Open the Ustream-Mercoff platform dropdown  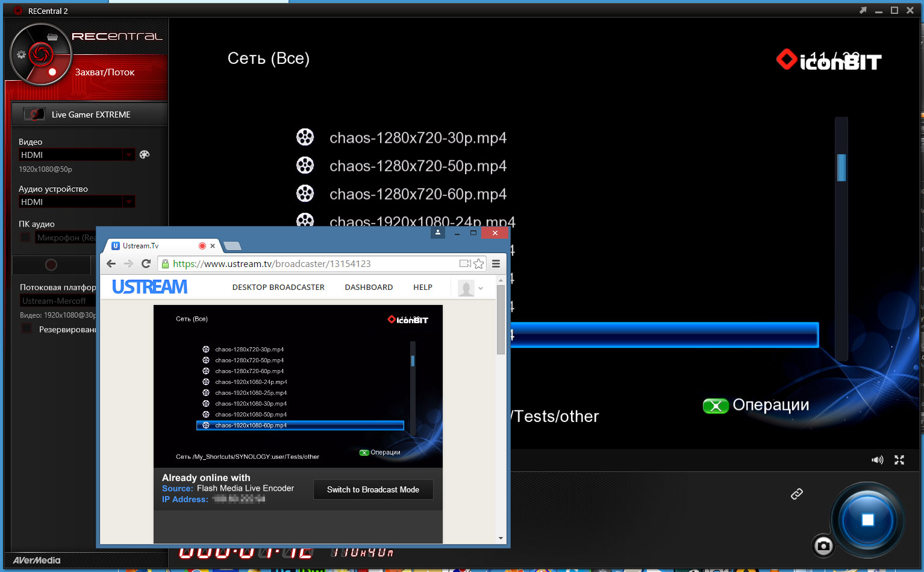pyautogui.click(x=58, y=301)
